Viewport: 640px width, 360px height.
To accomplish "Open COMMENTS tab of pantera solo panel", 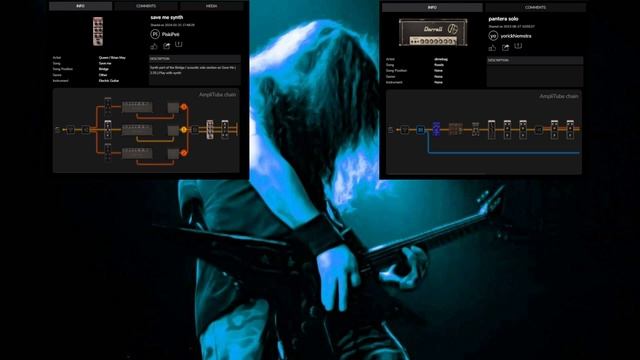I will [536, 7].
